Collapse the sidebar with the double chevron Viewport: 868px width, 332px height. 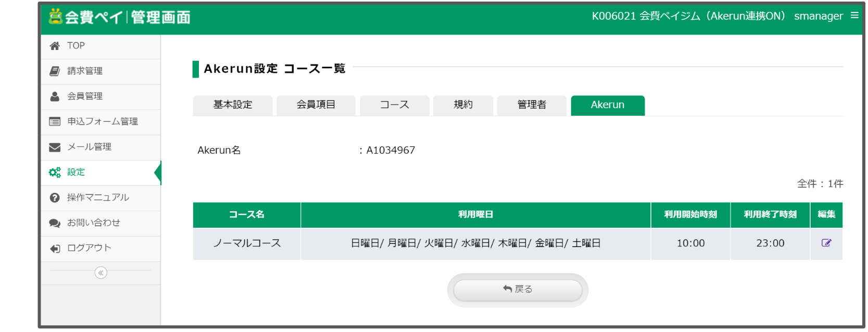(x=101, y=273)
